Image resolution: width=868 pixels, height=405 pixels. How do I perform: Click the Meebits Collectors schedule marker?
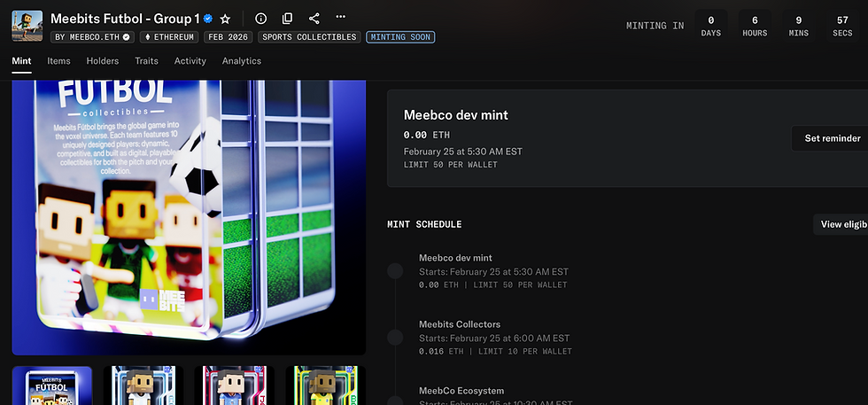[395, 338]
